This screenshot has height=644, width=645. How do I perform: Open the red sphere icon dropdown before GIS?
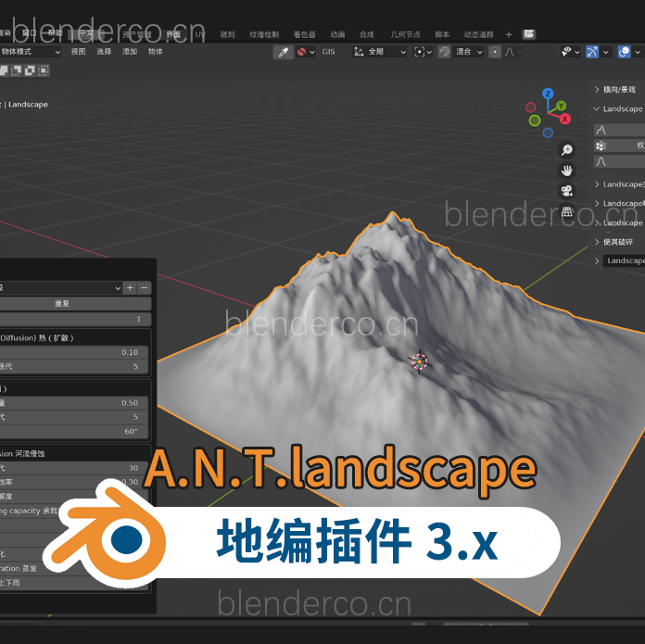pyautogui.click(x=306, y=52)
